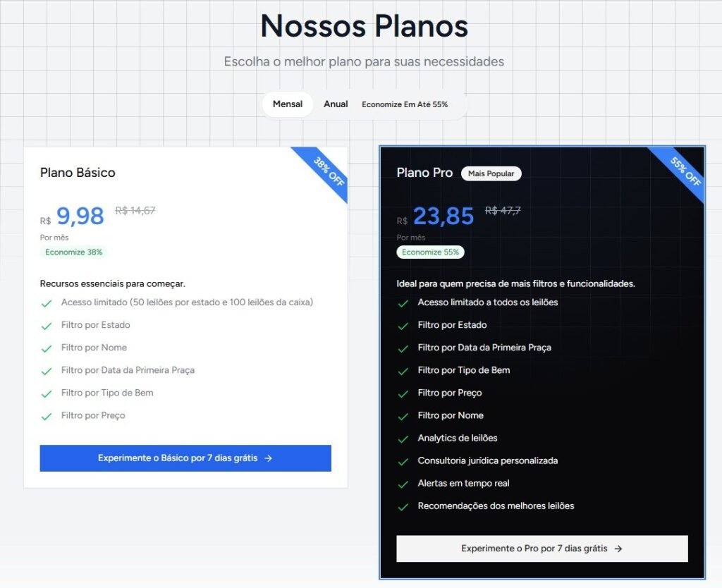This screenshot has width=722, height=588.
Task: Click the Economize 38% badge
Action: (74, 252)
